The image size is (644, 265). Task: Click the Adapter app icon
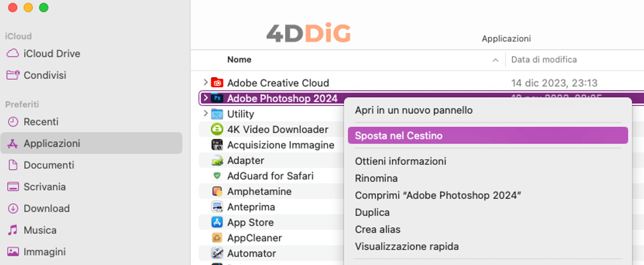pyautogui.click(x=216, y=160)
